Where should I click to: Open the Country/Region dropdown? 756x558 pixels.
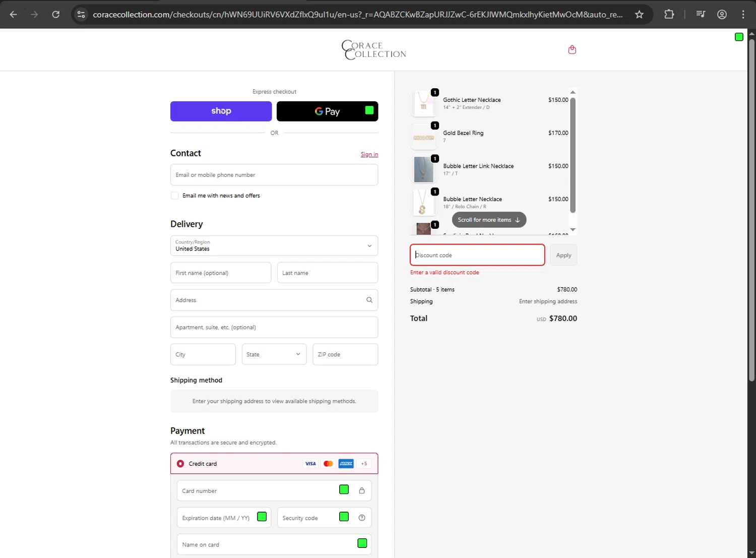click(x=274, y=246)
